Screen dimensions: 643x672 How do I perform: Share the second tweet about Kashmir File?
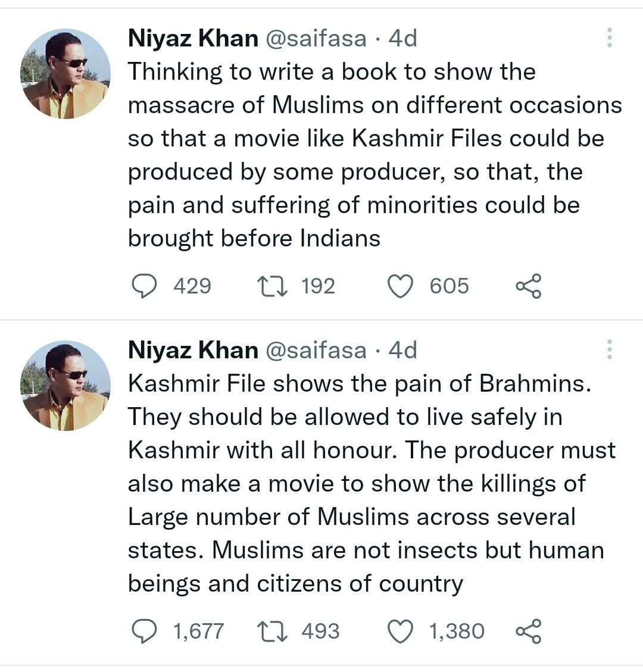coord(528,632)
